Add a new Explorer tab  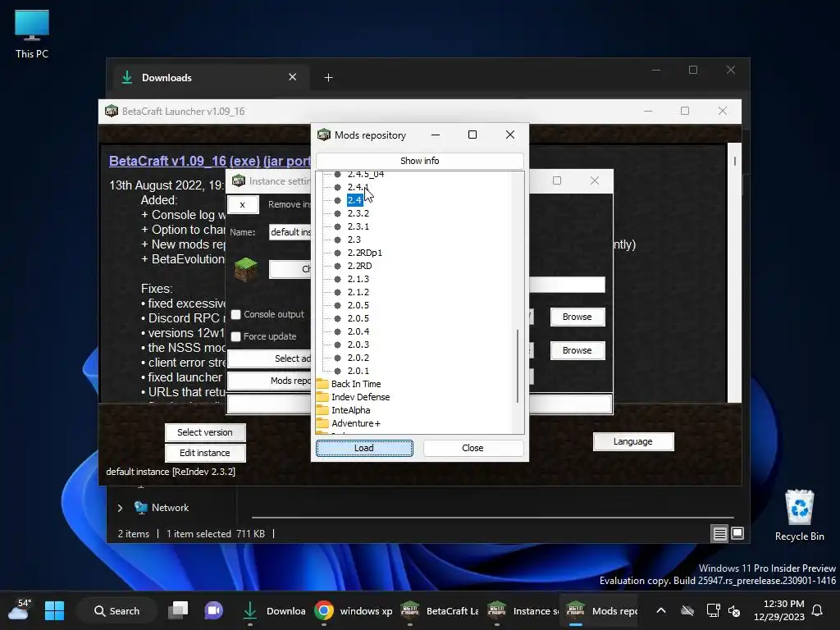tap(328, 78)
